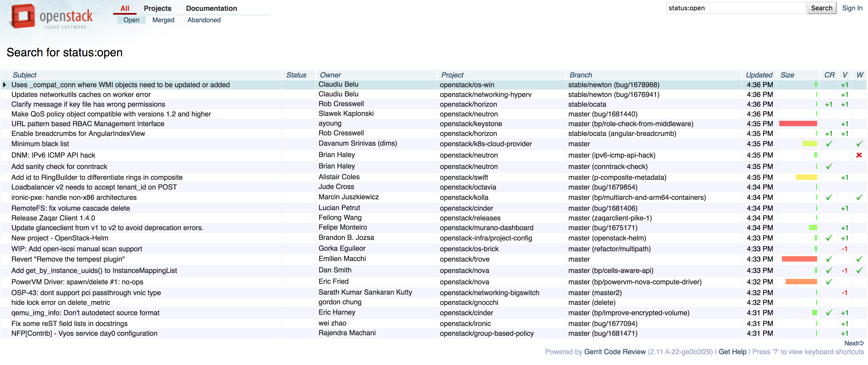This screenshot has height=365, width=868.
Task: Click row pointer arrow beside first change
Action: (x=5, y=85)
